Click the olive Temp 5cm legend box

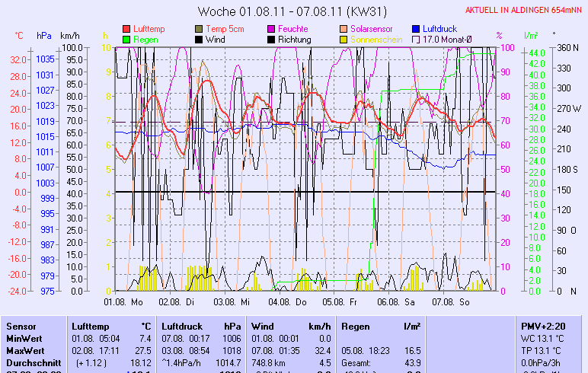pyautogui.click(x=200, y=28)
